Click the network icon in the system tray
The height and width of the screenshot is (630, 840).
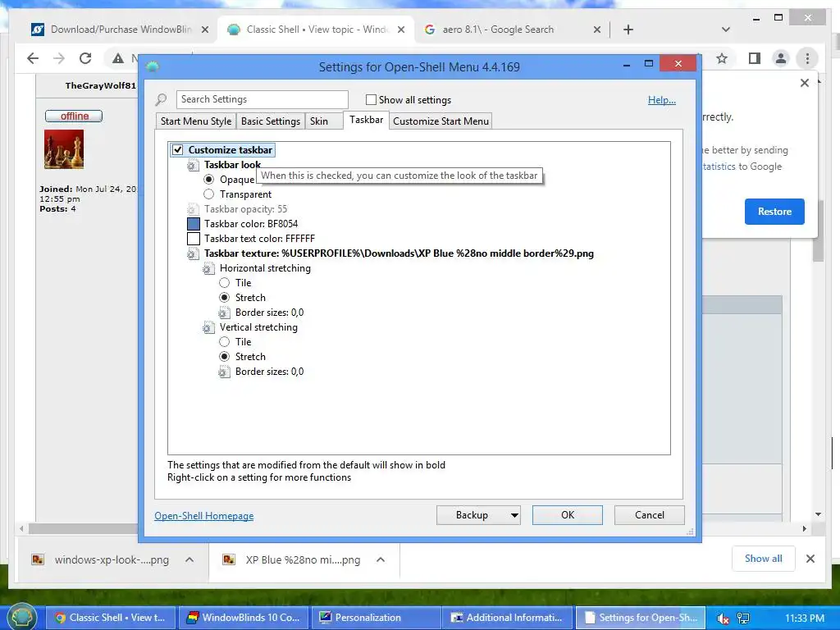[x=743, y=619]
